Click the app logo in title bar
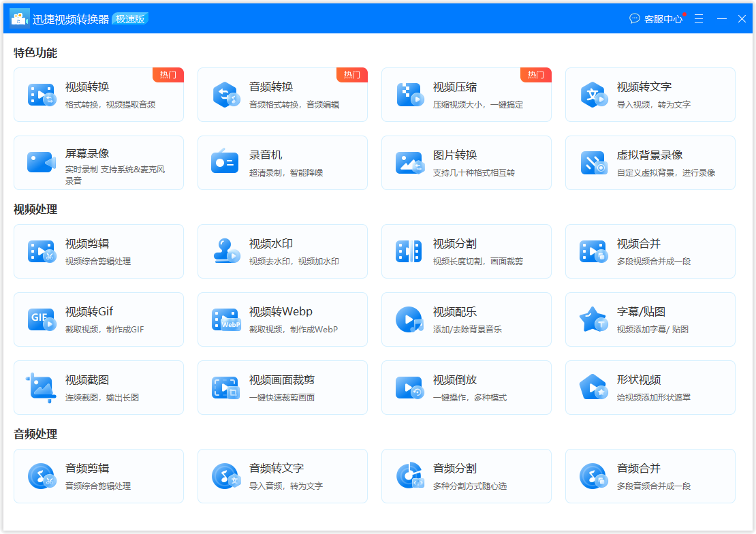The width and height of the screenshot is (756, 534). 18,18
